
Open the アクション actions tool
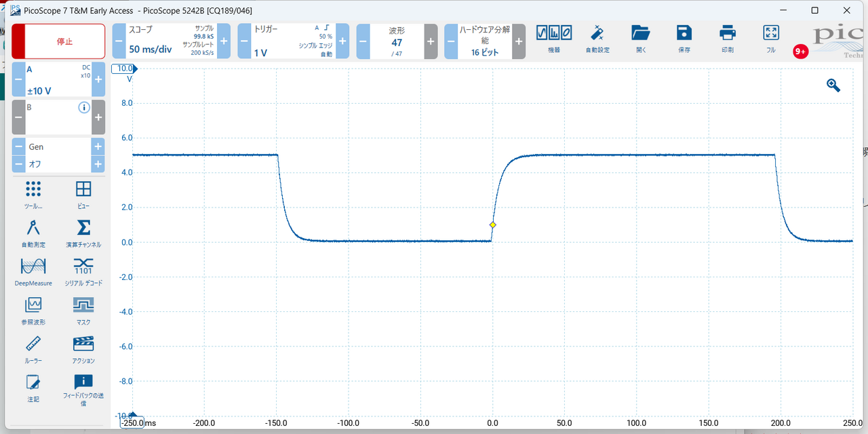[83, 349]
